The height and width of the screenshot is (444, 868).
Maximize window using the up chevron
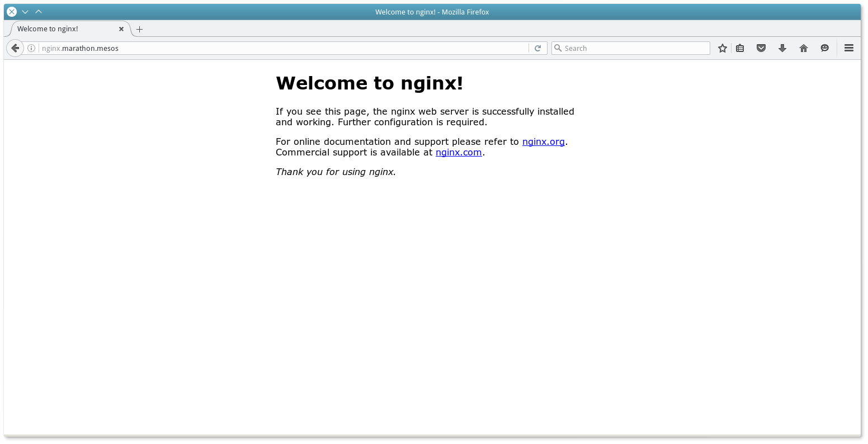click(39, 12)
